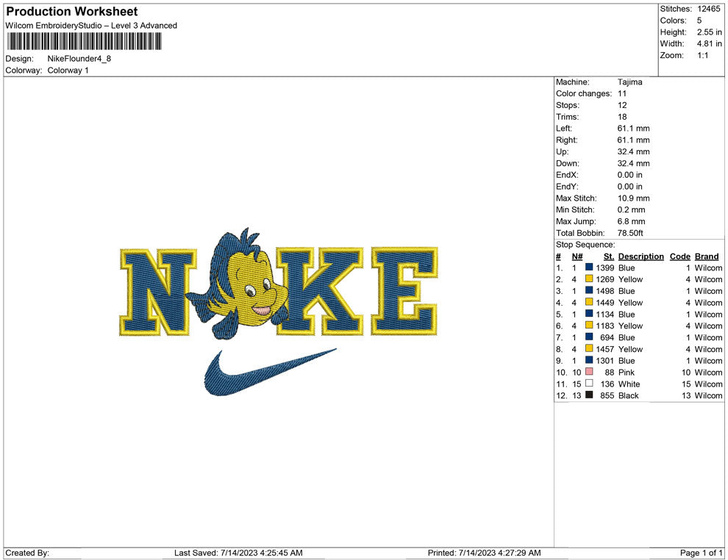Viewport: 728px width, 560px height.
Task: Click the blue swoosh in the design
Action: (270, 372)
